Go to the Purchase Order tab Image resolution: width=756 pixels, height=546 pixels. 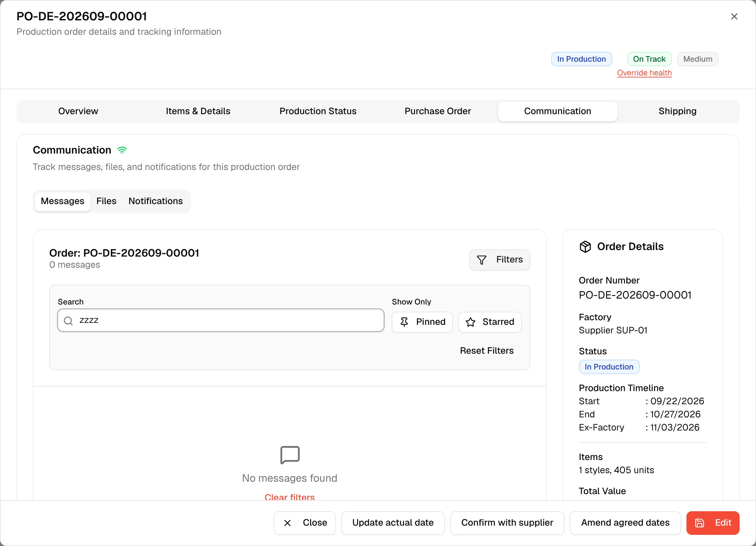[x=438, y=111]
